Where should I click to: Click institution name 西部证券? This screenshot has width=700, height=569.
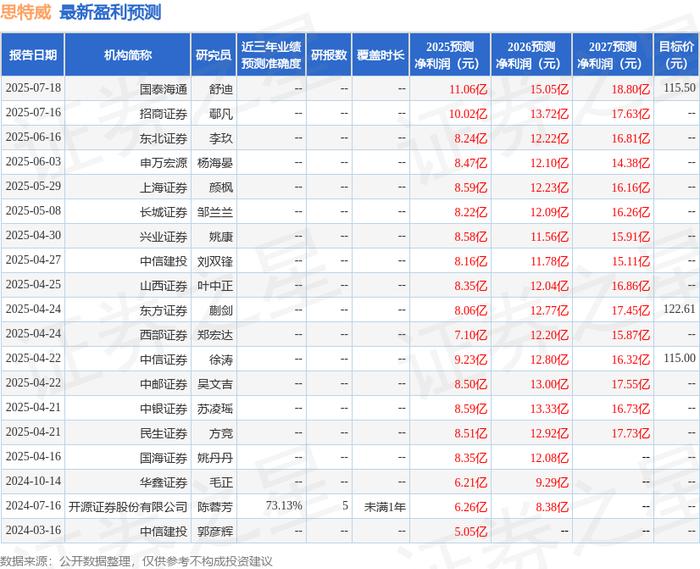tap(163, 335)
